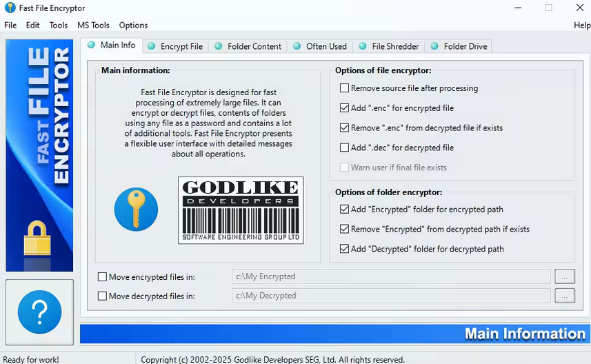Click the blue question mark help icon
The height and width of the screenshot is (364, 591).
pyautogui.click(x=39, y=312)
